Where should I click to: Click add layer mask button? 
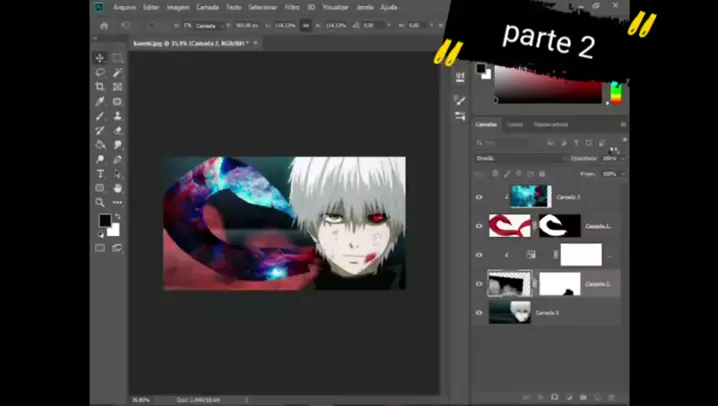(555, 397)
